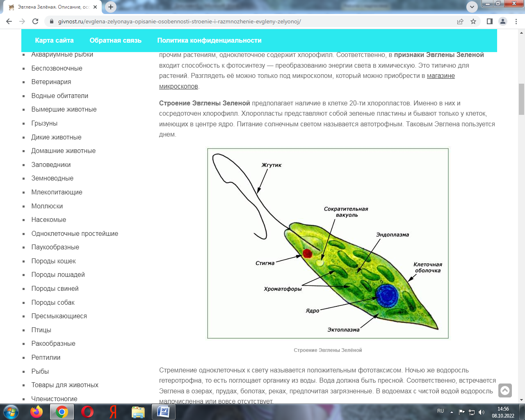This screenshot has width=525, height=420.
Task: Switch to Microsoft Word in taskbar
Action: pyautogui.click(x=164, y=411)
